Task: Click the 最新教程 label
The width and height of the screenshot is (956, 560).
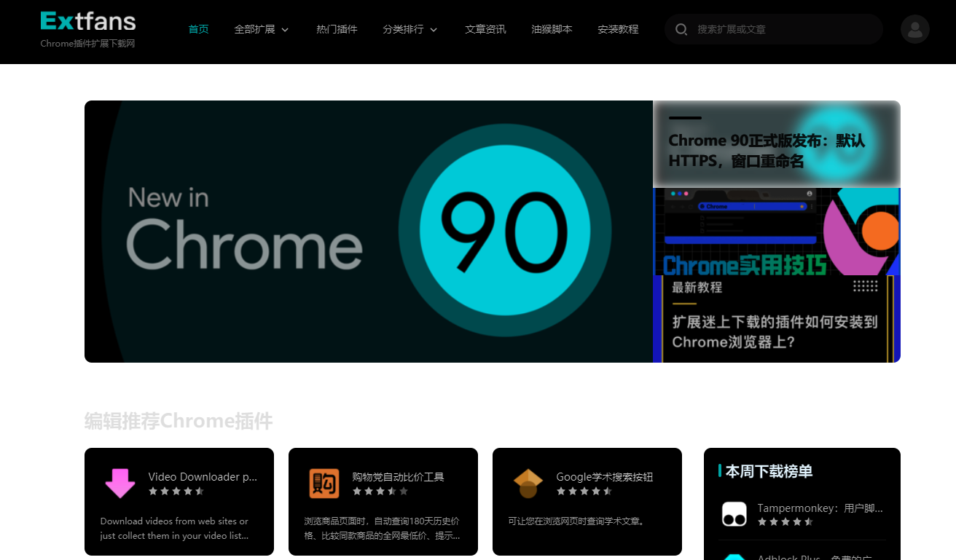Action: pyautogui.click(x=697, y=288)
